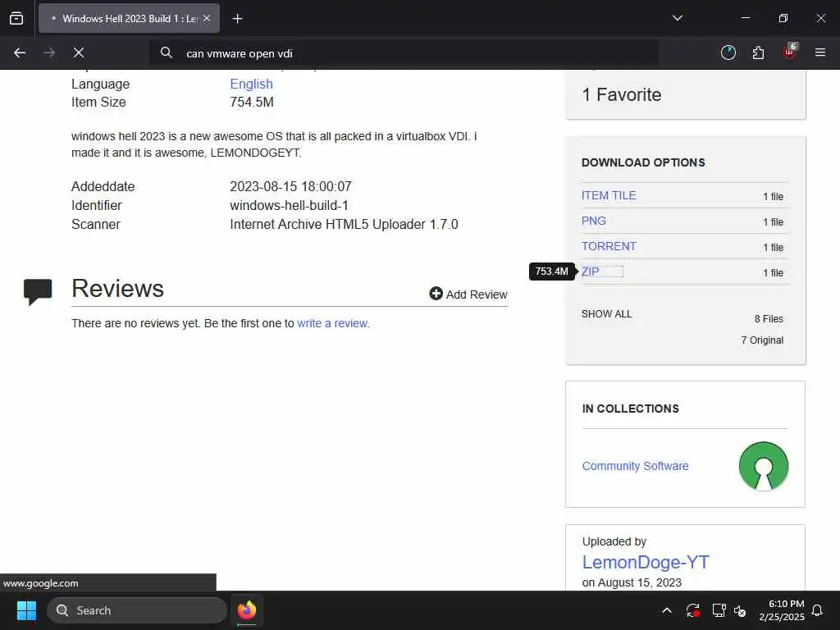Open the 'write a review' link
Image resolution: width=840 pixels, height=630 pixels.
(333, 323)
